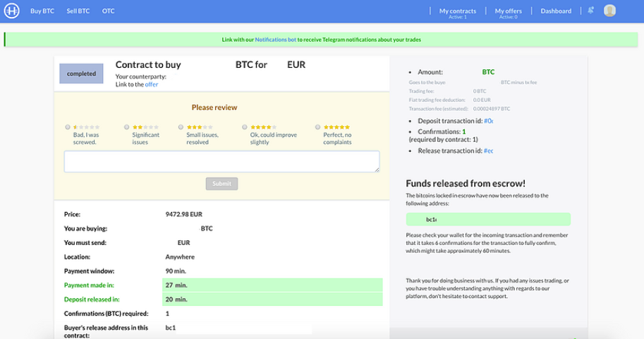644x339 pixels.
Task: Go to the Dashboard
Action: coord(556,11)
